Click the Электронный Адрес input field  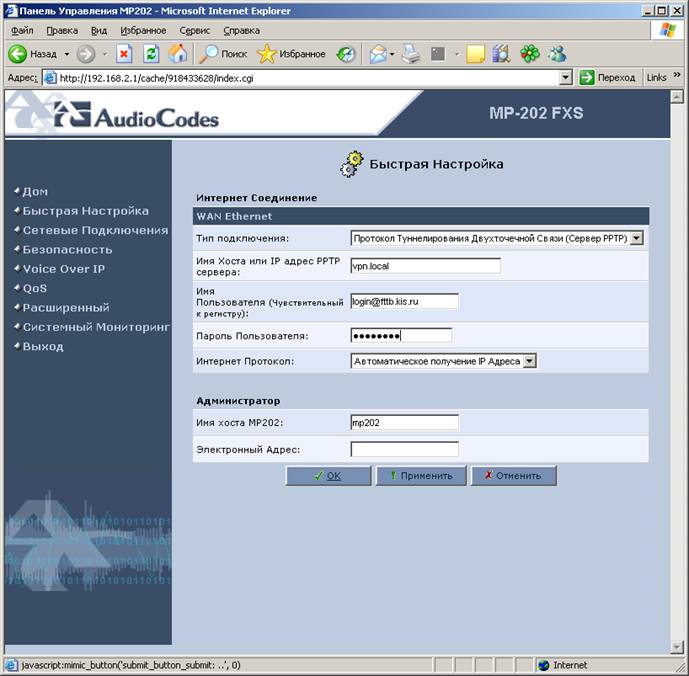point(404,449)
